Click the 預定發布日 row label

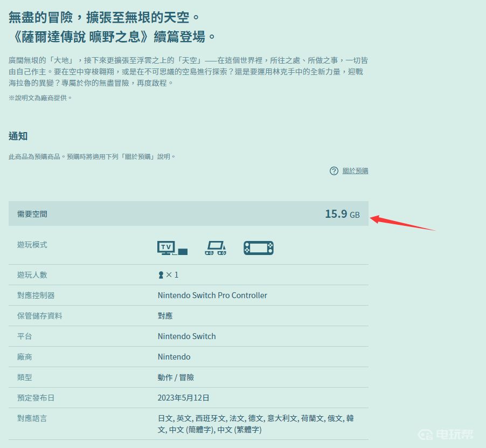tap(36, 398)
